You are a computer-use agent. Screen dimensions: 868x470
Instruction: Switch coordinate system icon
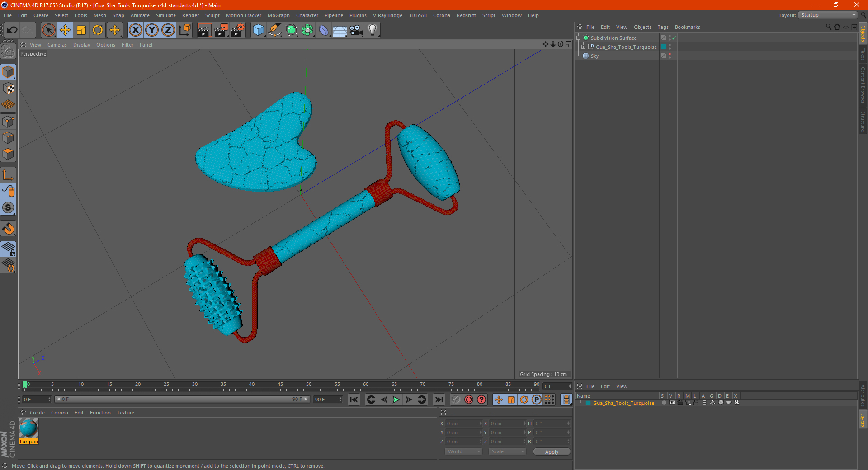(x=184, y=30)
